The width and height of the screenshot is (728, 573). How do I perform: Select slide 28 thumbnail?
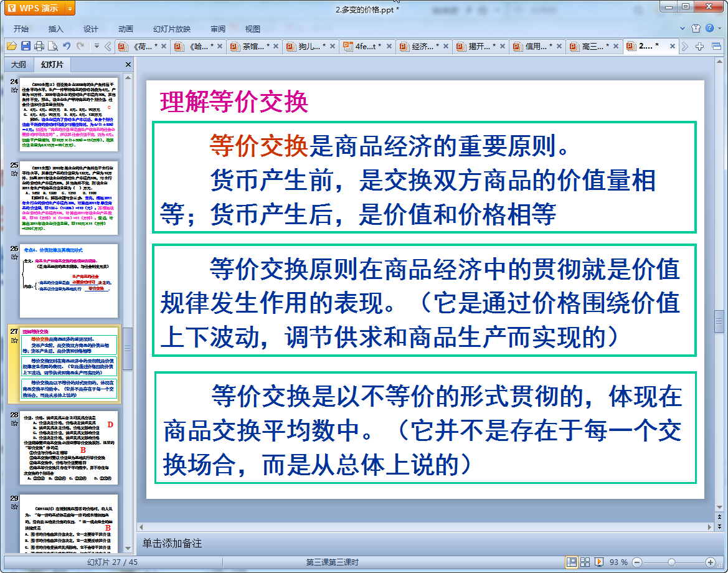click(69, 448)
